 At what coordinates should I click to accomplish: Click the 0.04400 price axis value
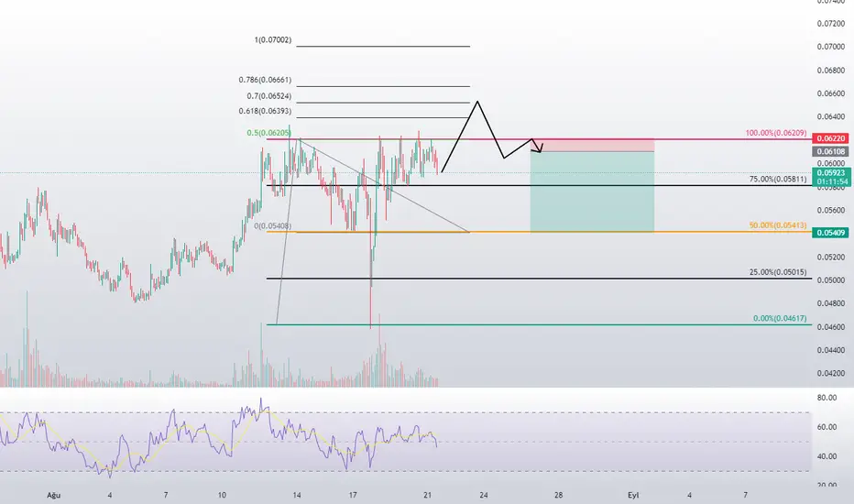point(830,350)
